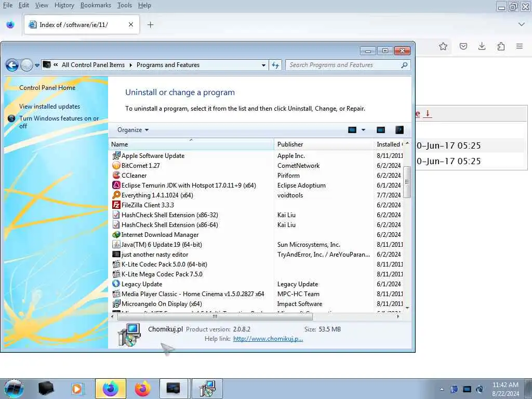Select HashCheck Shell Extension (x86-32) row
This screenshot has height=399, width=532.
click(x=257, y=215)
